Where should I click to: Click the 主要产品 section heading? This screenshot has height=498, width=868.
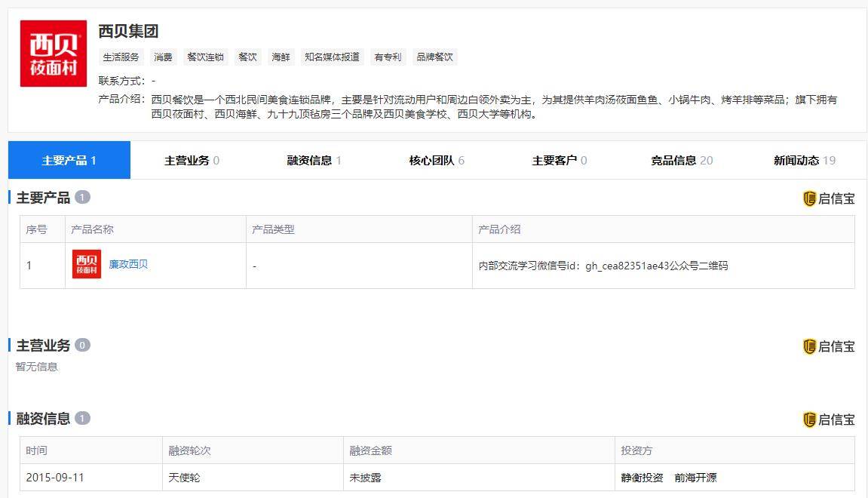[43, 198]
